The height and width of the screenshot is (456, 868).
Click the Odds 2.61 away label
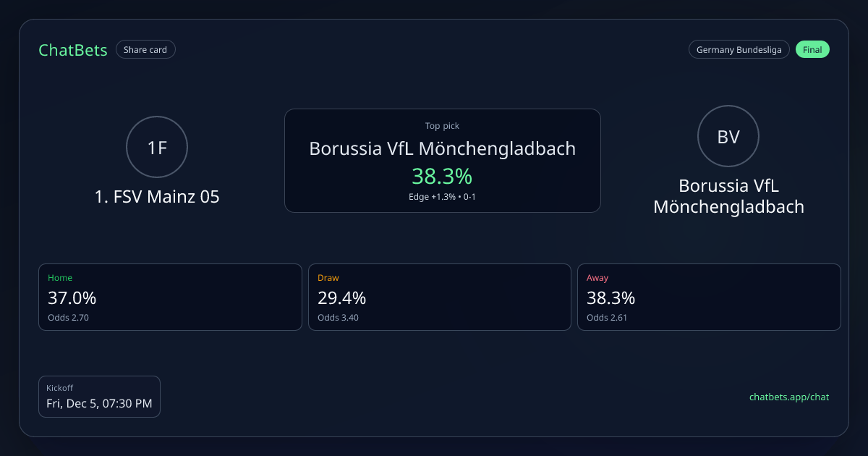[607, 317]
